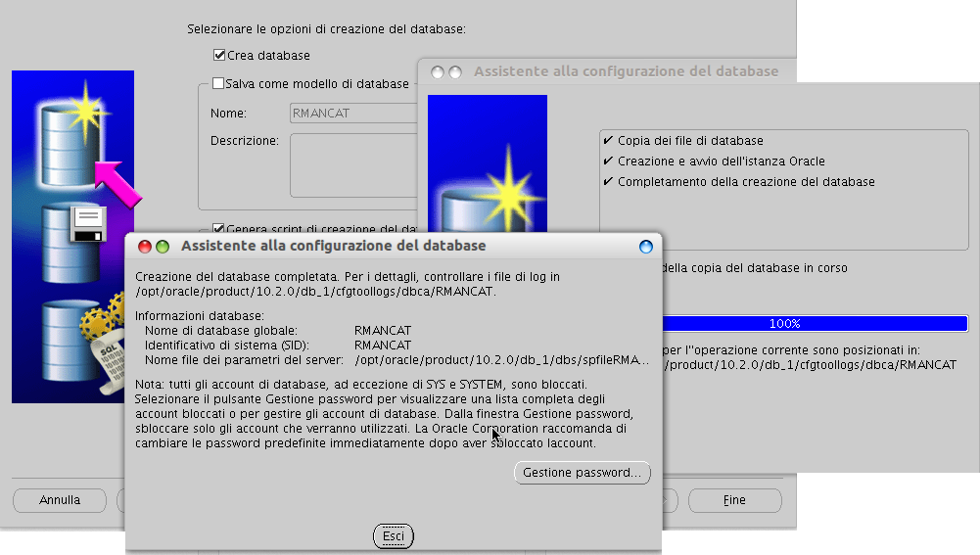
Task: Click the Nome field containing RMANCAT
Action: [x=353, y=114]
